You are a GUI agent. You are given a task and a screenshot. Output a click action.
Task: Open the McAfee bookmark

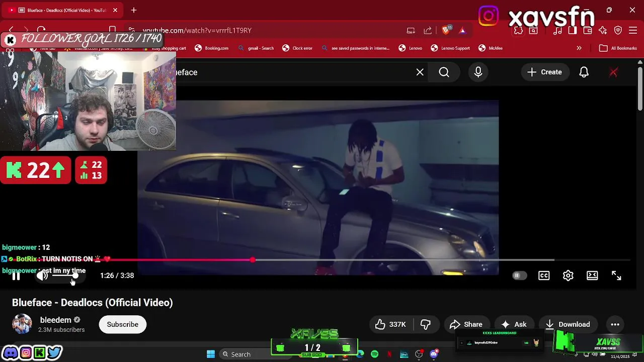(x=491, y=48)
